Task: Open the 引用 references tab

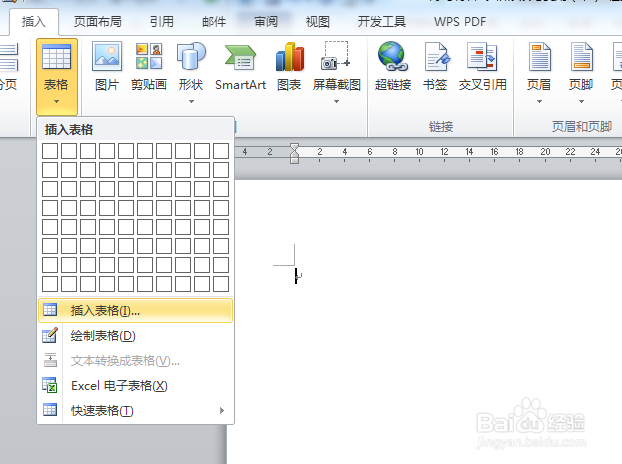Action: (162, 21)
